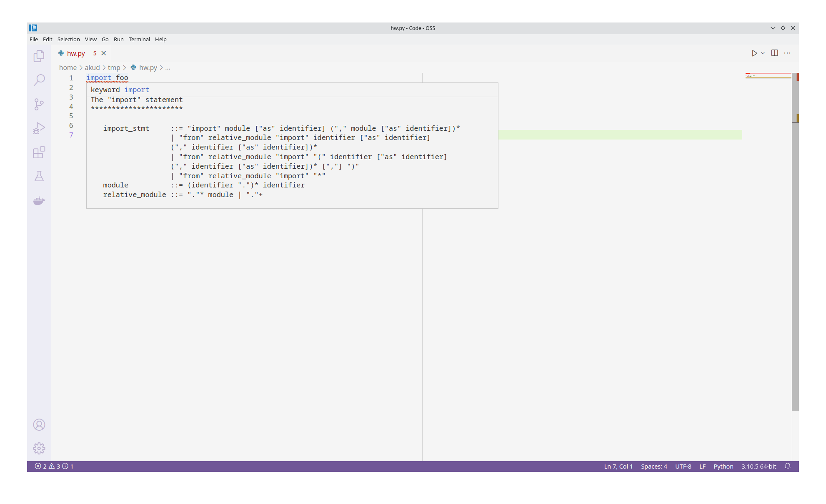This screenshot has height=504, width=826.
Task: Open the Run and Debug view
Action: (x=39, y=128)
